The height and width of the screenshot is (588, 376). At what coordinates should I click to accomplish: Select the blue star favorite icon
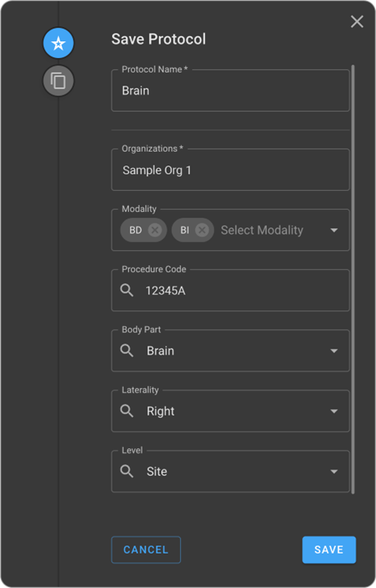coord(58,43)
